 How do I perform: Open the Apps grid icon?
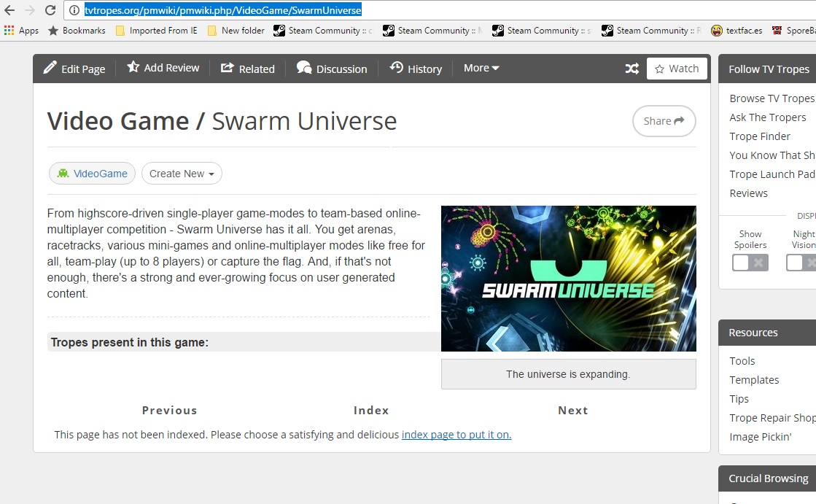tap(9, 30)
